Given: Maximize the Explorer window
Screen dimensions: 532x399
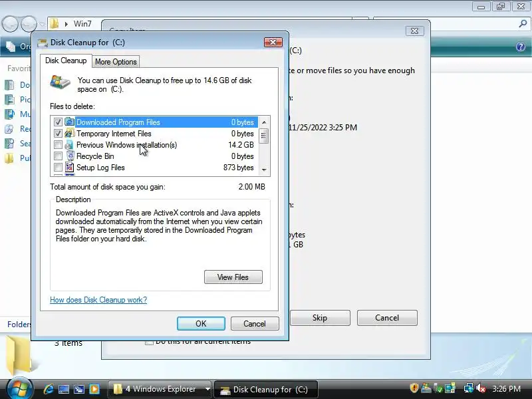Looking at the screenshot, I should click(501, 7).
